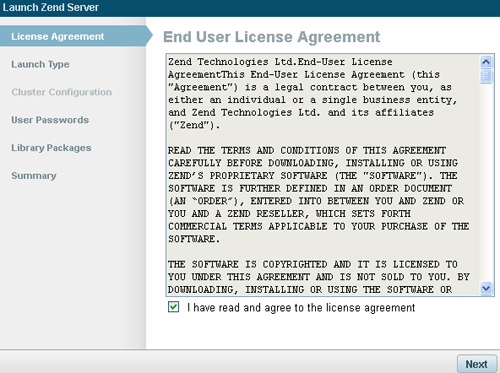Go to the Cluster Configuration step
Screen dimensions: 500x373
click(x=61, y=92)
